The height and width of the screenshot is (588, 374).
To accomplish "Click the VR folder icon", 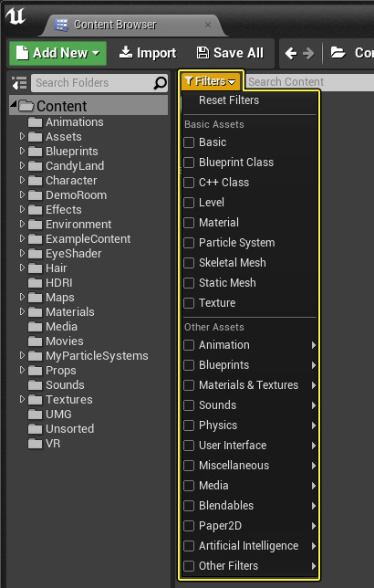I will point(36,444).
